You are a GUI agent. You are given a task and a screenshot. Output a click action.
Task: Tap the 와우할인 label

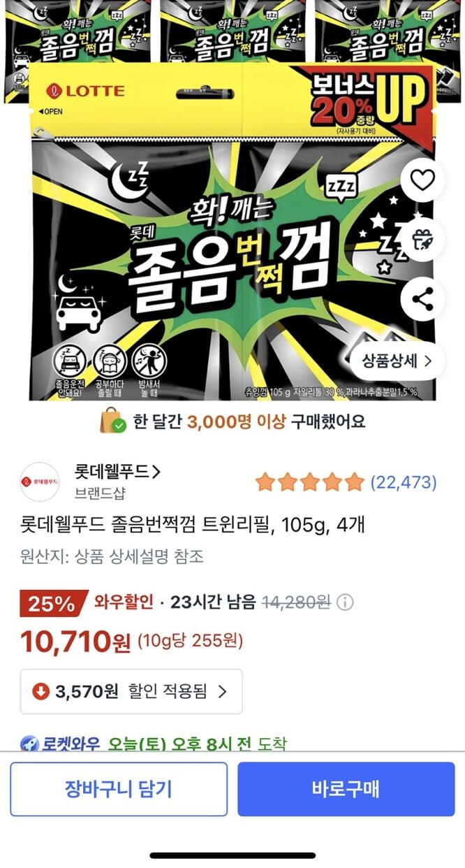pos(124,602)
